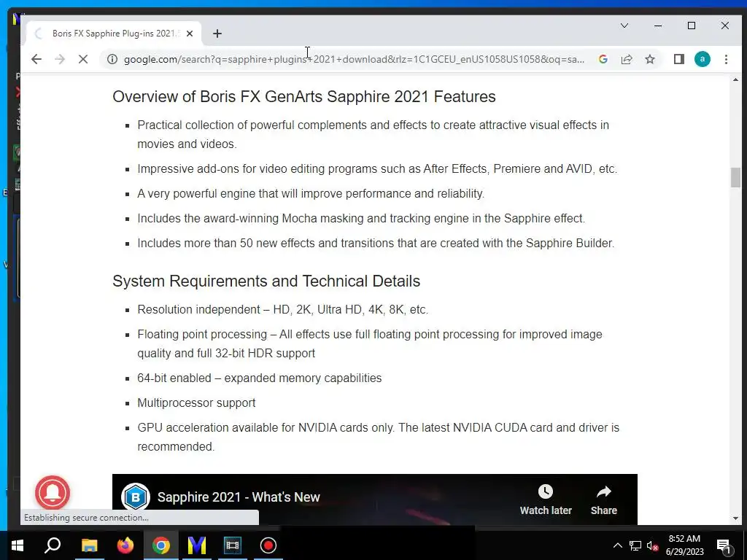Share the Sapphire 2021 video
This screenshot has width=747, height=560.
pyautogui.click(x=603, y=500)
